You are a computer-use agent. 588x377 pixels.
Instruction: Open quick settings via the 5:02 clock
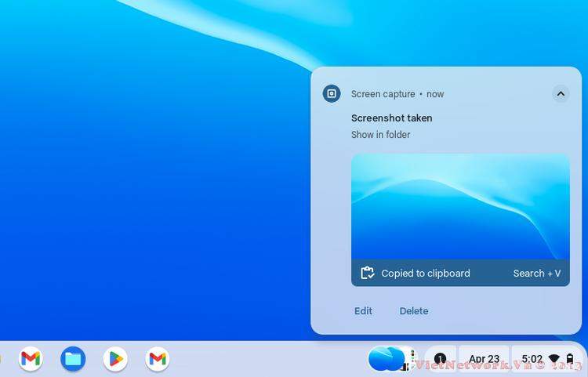pos(532,359)
